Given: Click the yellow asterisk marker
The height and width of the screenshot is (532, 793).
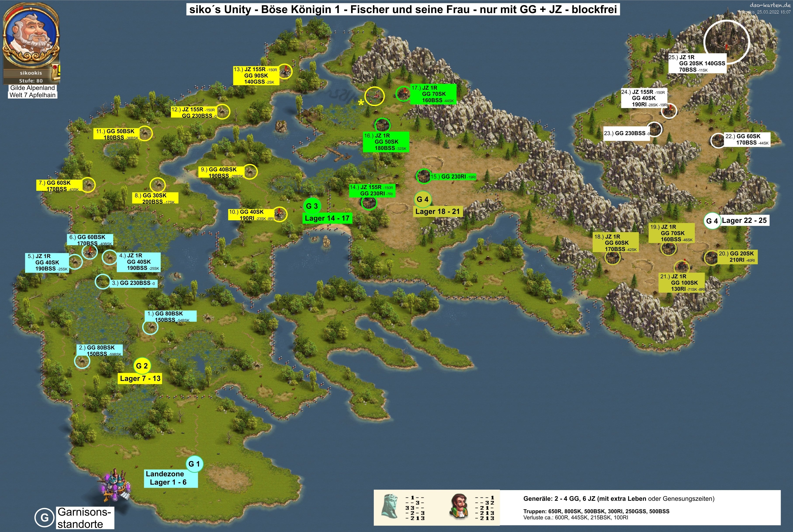Looking at the screenshot, I should (361, 102).
